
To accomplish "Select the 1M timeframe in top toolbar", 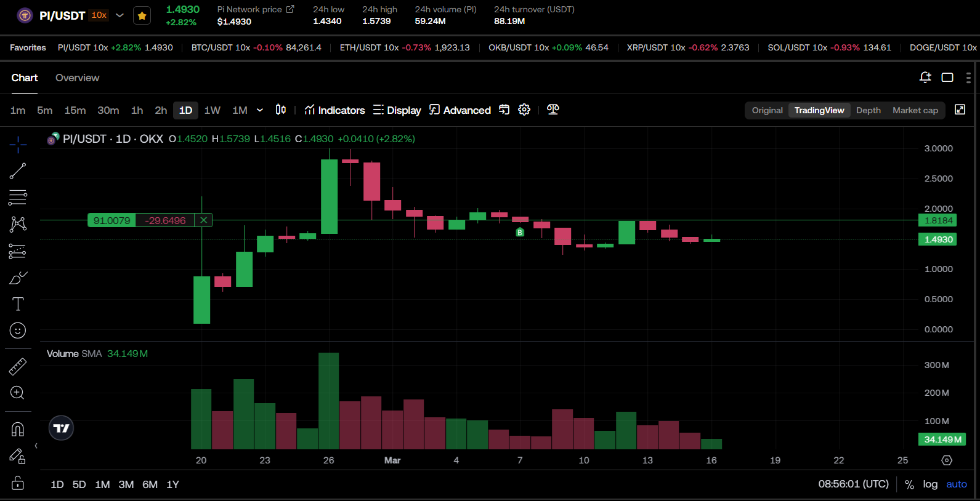I will coord(240,110).
